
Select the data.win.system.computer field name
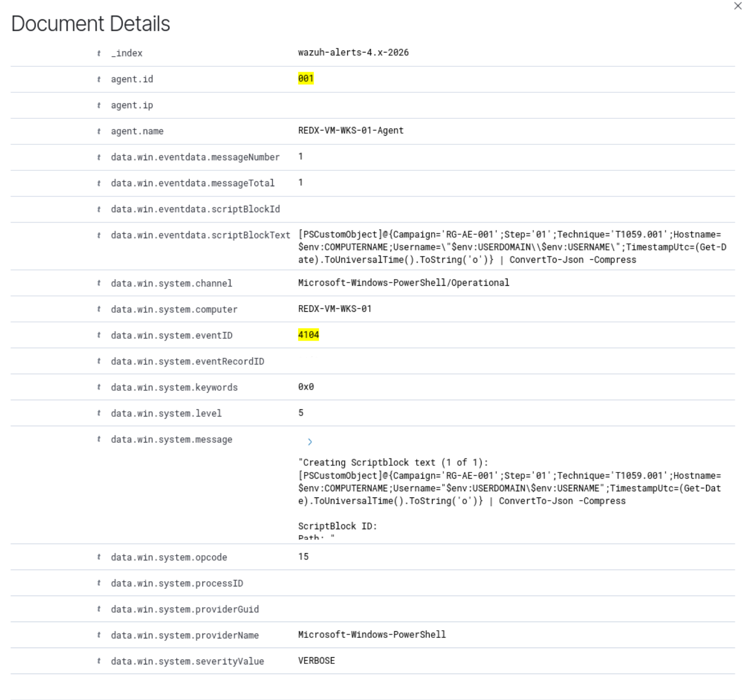pos(174,309)
